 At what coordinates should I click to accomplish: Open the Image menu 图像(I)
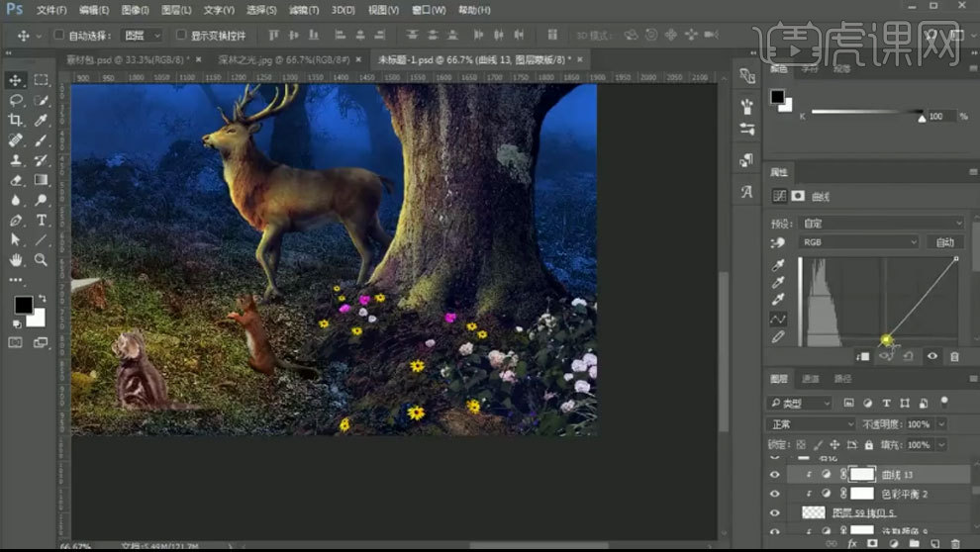tap(135, 10)
